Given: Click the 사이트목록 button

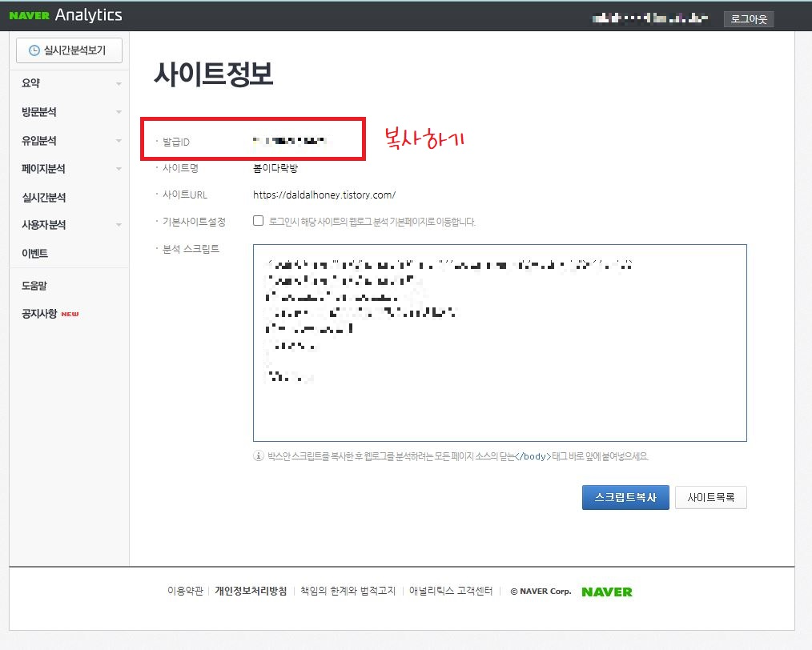Looking at the screenshot, I should point(710,497).
